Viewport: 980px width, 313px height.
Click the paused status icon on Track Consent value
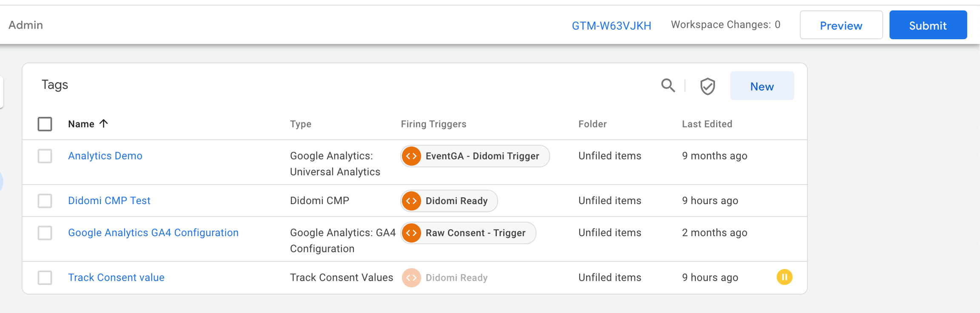(784, 277)
